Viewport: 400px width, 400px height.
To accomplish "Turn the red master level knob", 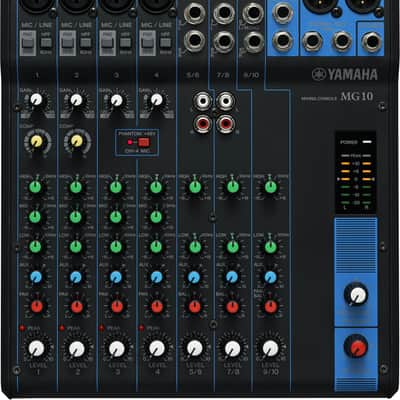I will [x=356, y=347].
